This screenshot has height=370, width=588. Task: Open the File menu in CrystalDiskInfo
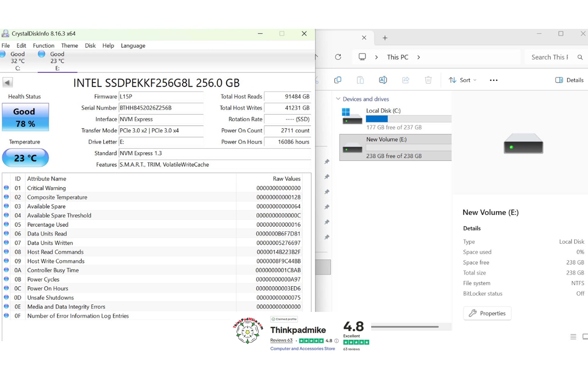[x=5, y=45]
